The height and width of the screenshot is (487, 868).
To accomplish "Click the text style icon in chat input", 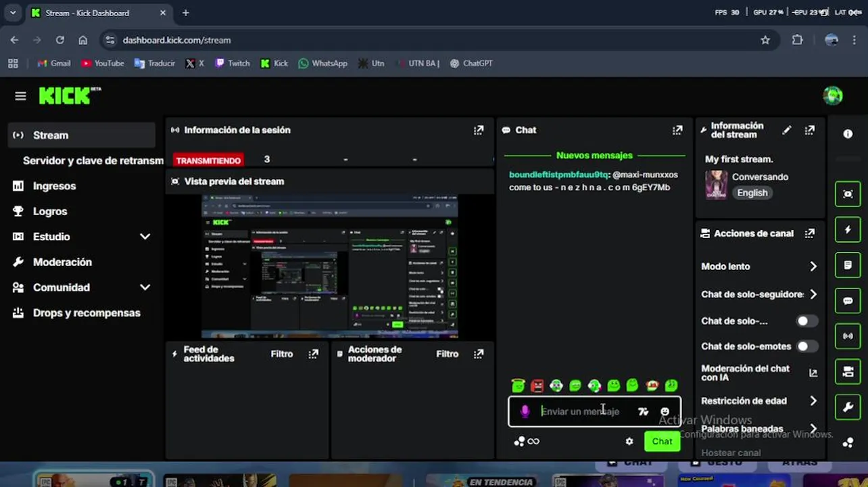I will point(643,411).
